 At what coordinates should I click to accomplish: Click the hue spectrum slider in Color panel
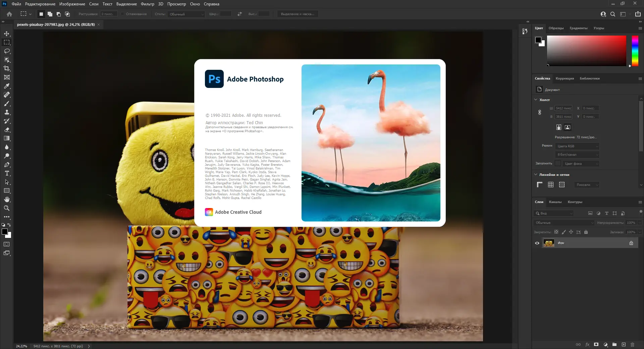(635, 50)
